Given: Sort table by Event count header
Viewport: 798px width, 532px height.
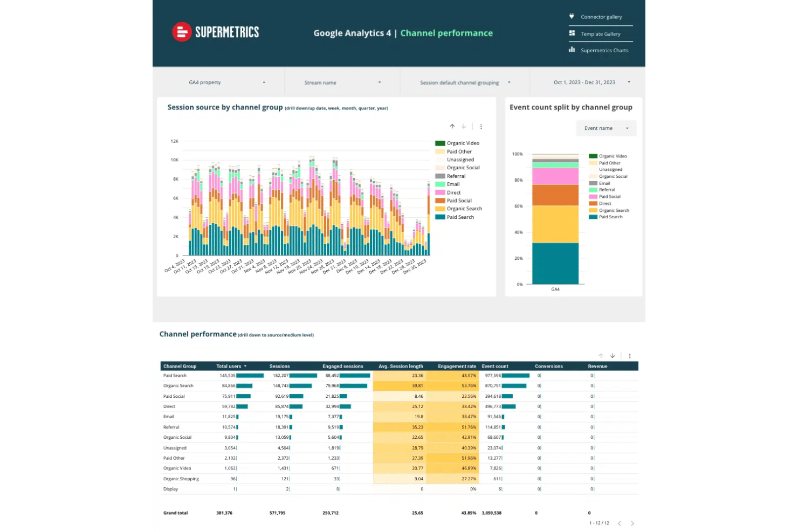Looking at the screenshot, I should (495, 366).
